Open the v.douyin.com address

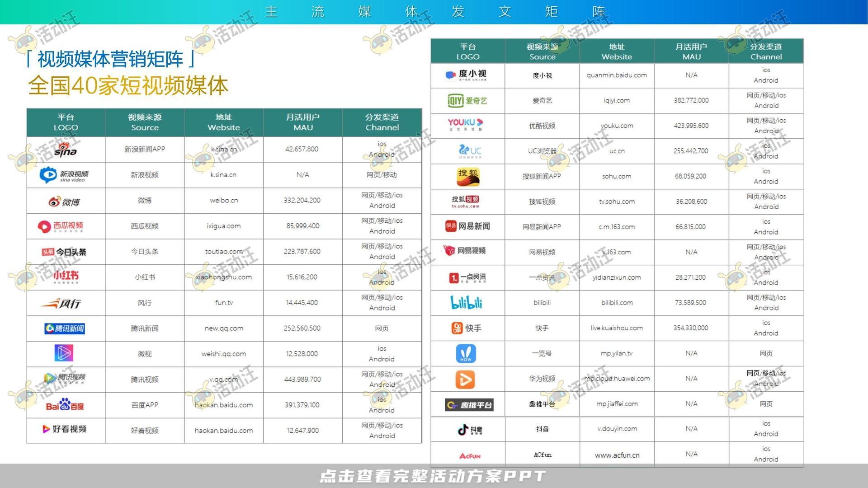pyautogui.click(x=617, y=429)
